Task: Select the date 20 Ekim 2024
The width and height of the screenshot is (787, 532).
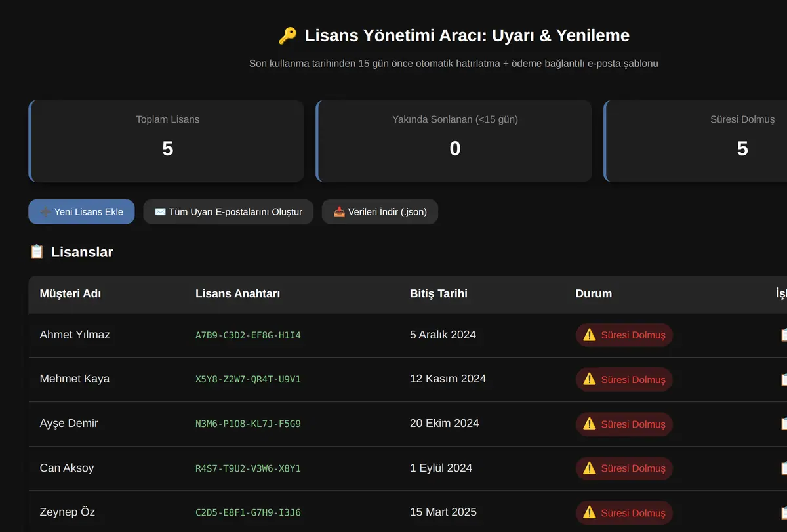Action: click(x=445, y=423)
